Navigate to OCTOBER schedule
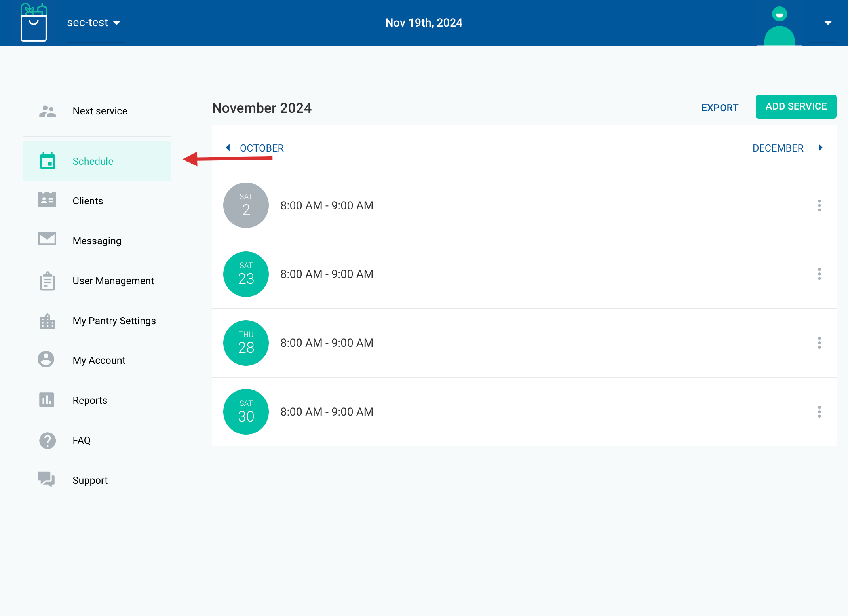The height and width of the screenshot is (616, 848). point(262,148)
